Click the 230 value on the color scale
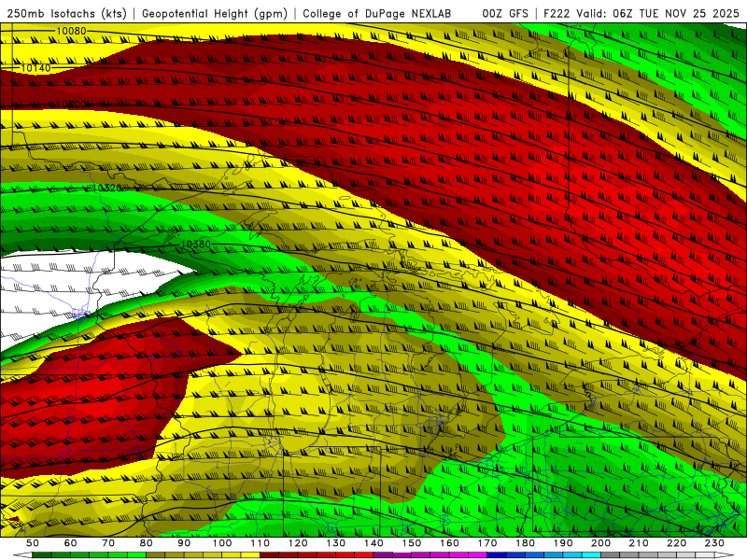 click(x=714, y=543)
